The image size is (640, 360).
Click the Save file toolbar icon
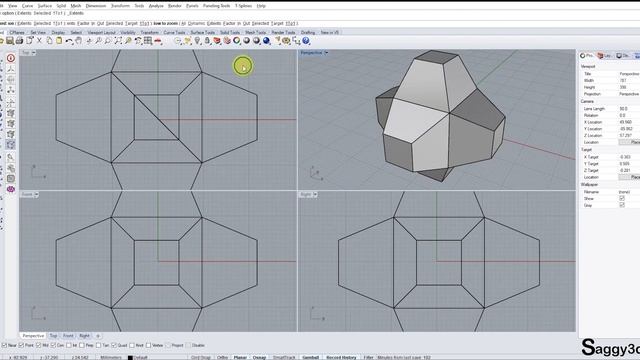point(9,41)
